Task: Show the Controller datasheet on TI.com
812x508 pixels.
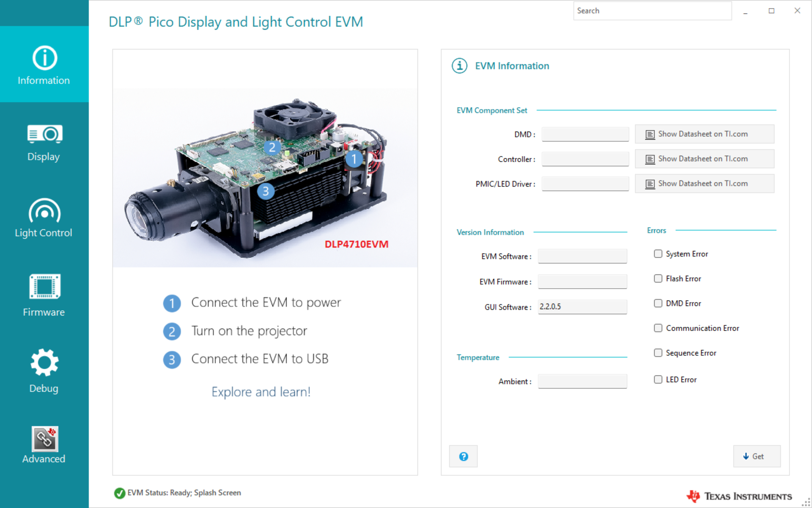Action: coord(705,159)
